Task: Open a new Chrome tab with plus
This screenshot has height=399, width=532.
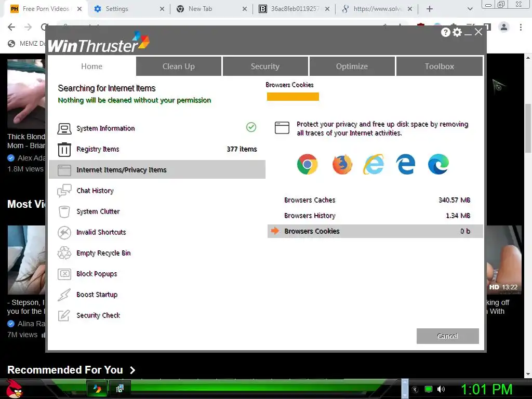Action: click(x=430, y=9)
